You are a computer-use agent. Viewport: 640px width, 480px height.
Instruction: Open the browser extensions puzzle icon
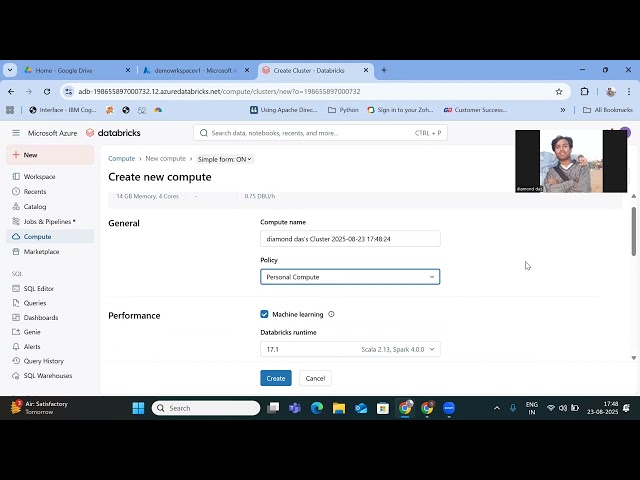click(584, 91)
